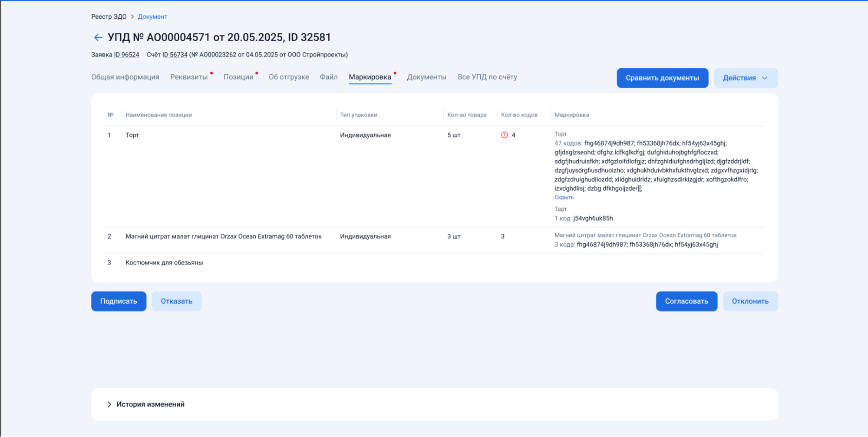Screen dimensions: 868x437
Task: Go to the Документы tab
Action: (426, 77)
